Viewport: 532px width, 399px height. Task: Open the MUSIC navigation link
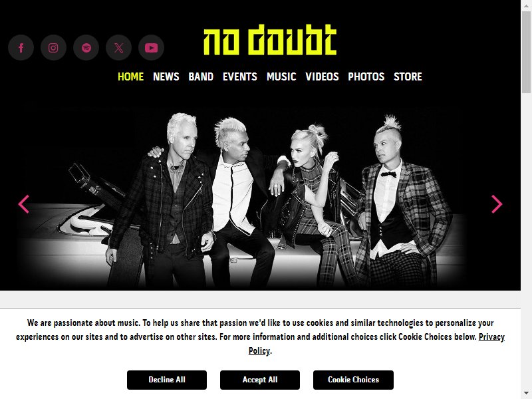(x=281, y=76)
